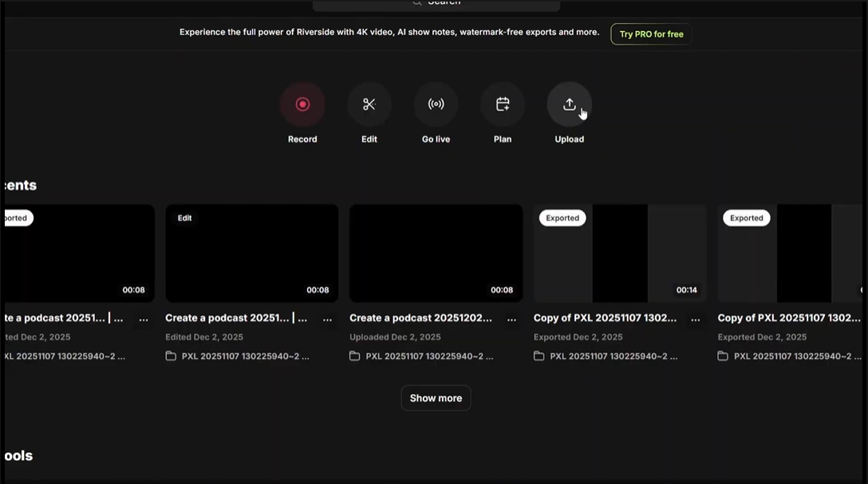Click the Go live broadcast icon
This screenshot has height=484, width=868.
pyautogui.click(x=436, y=104)
